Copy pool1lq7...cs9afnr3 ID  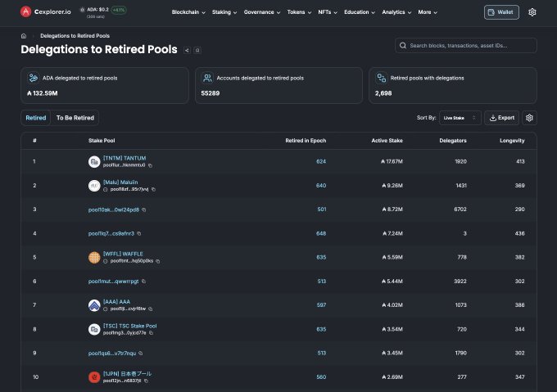139,233
